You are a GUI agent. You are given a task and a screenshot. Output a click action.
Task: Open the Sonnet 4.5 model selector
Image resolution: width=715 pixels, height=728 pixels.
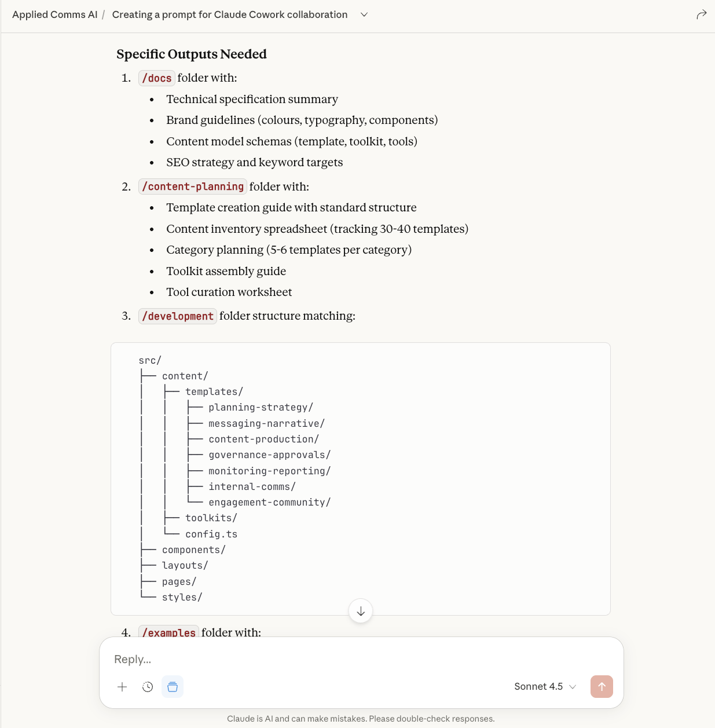pyautogui.click(x=545, y=687)
